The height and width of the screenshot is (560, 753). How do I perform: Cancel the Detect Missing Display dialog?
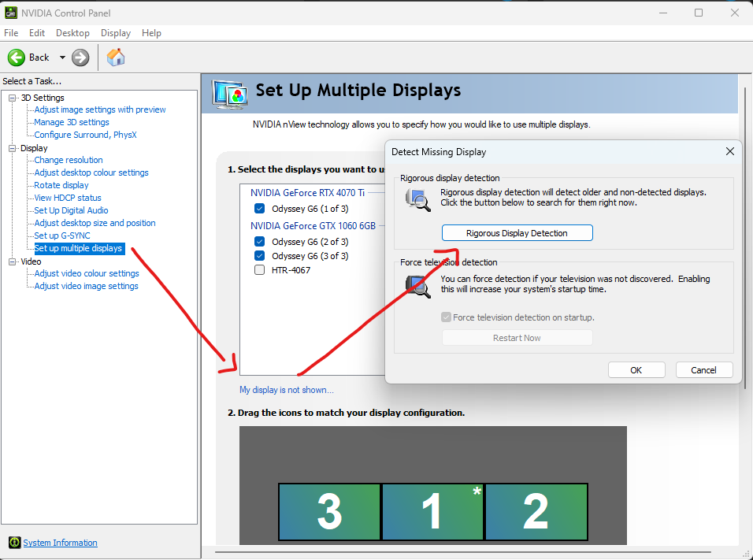pos(704,370)
